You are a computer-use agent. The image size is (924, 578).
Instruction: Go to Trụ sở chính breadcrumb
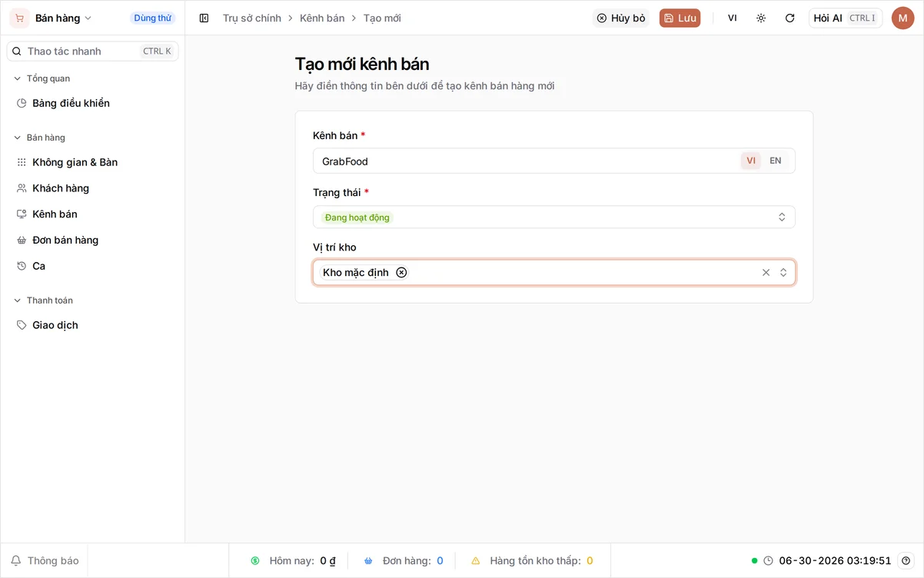pos(252,18)
